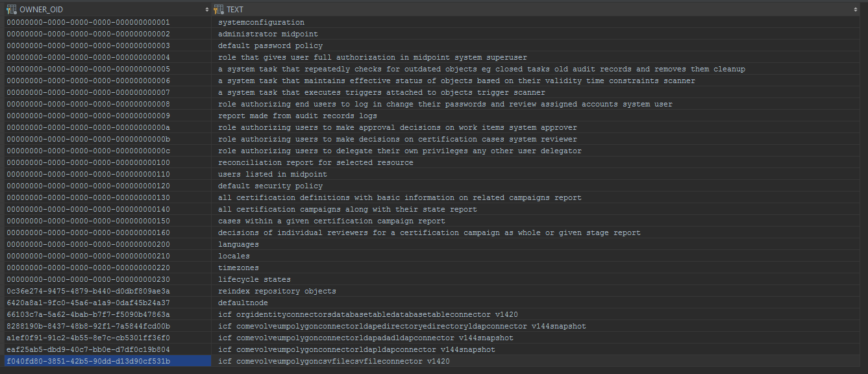Click the 'report made from audit records logs' cell
This screenshot has height=374, width=868.
[x=297, y=116]
